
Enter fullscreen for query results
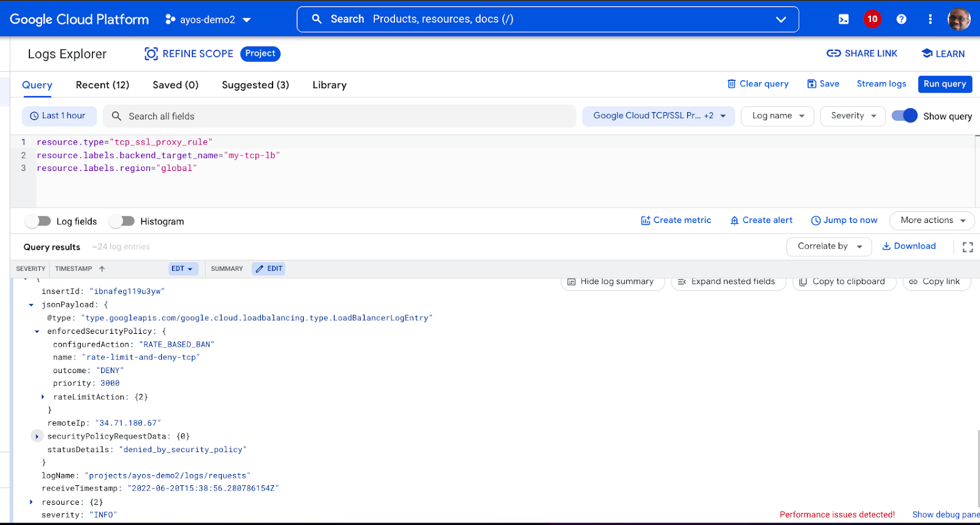pos(968,247)
